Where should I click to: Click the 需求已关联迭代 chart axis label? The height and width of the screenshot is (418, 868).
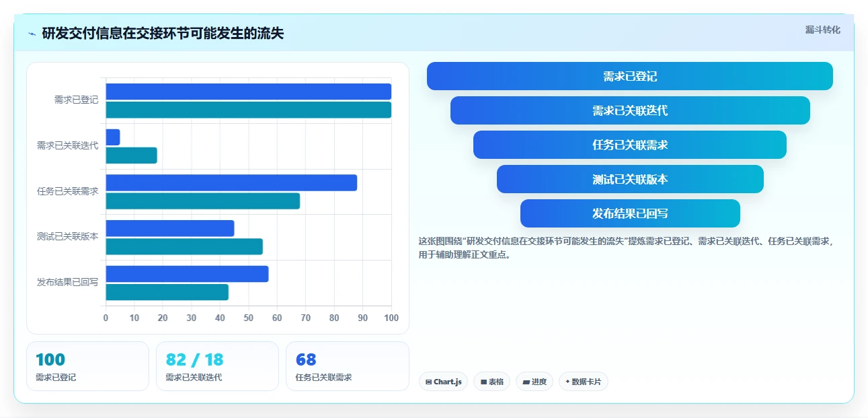[x=67, y=145]
